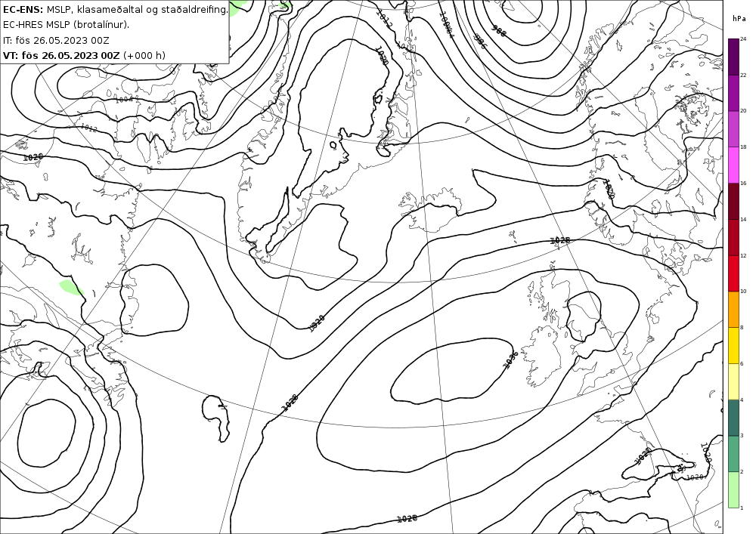The image size is (756, 534).
Task: Click the purple 20–22 hPa color band
Action: click(733, 93)
